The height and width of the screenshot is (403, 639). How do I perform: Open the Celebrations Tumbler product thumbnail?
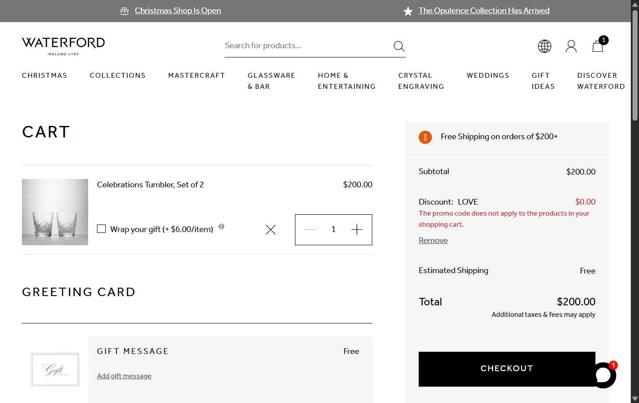click(55, 212)
